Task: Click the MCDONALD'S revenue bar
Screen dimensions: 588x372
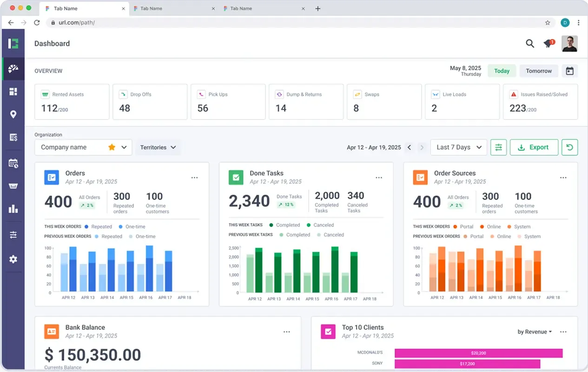Action: tap(478, 353)
